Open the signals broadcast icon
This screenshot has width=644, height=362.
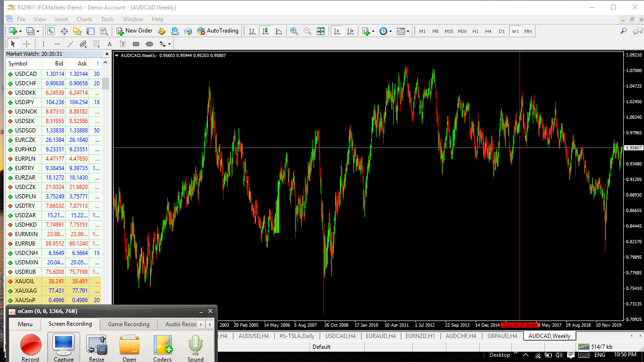[x=188, y=31]
